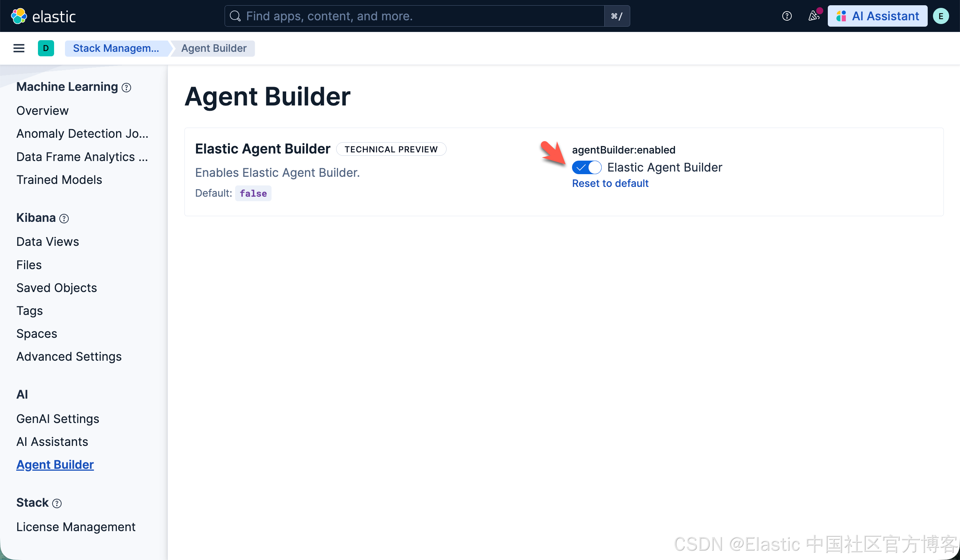960x560 pixels.
Task: Open GenAI Settings in sidebar
Action: click(57, 419)
